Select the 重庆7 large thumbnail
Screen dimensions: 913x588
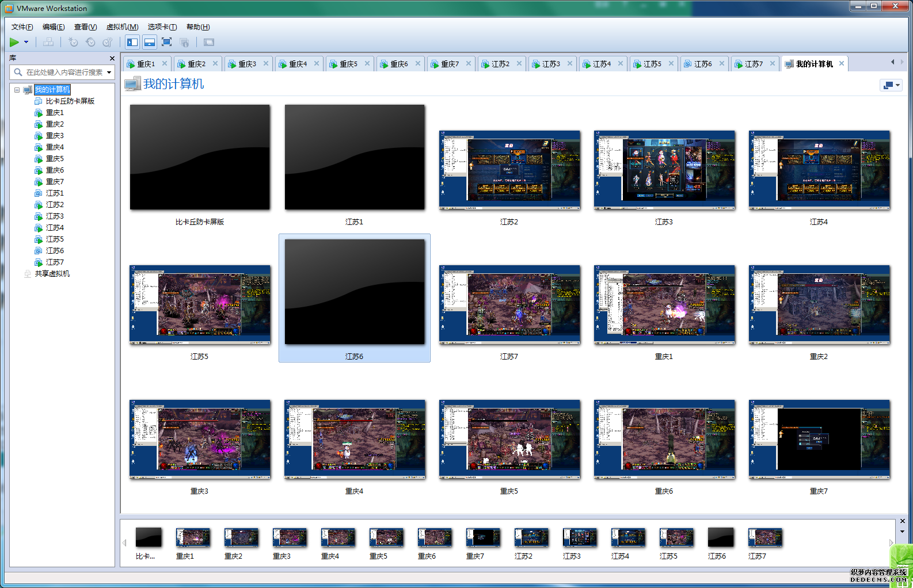tap(819, 440)
